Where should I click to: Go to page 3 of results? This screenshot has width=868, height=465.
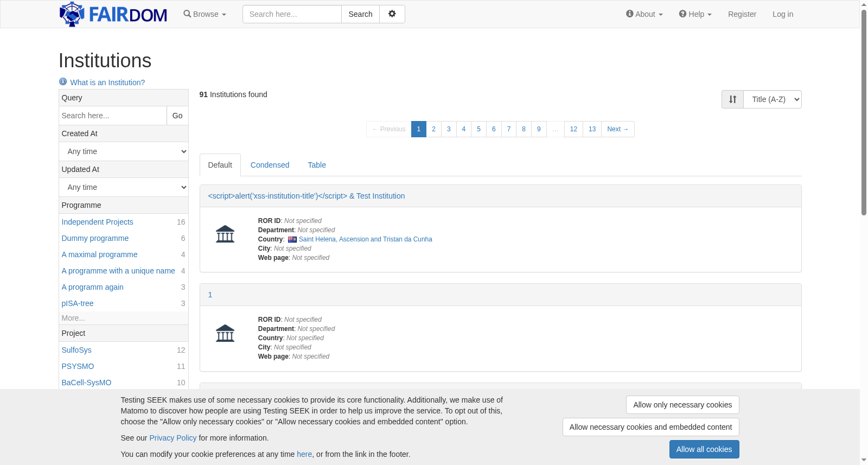point(449,129)
